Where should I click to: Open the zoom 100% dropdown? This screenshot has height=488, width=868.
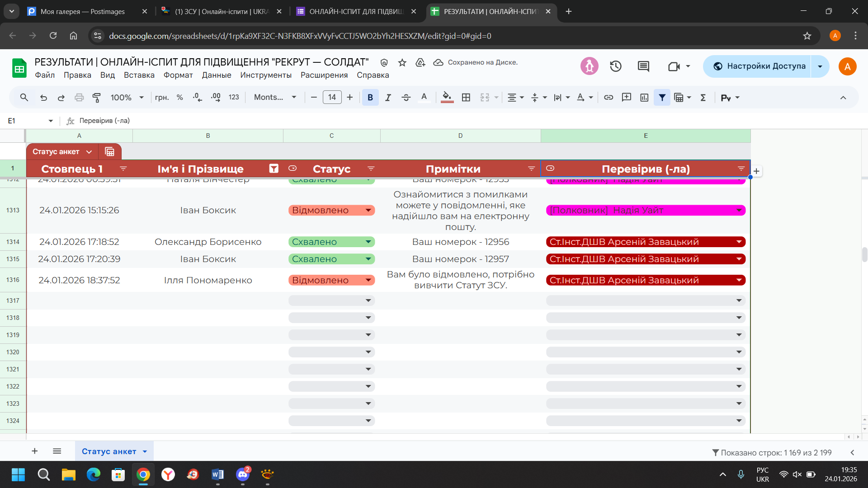pos(127,98)
